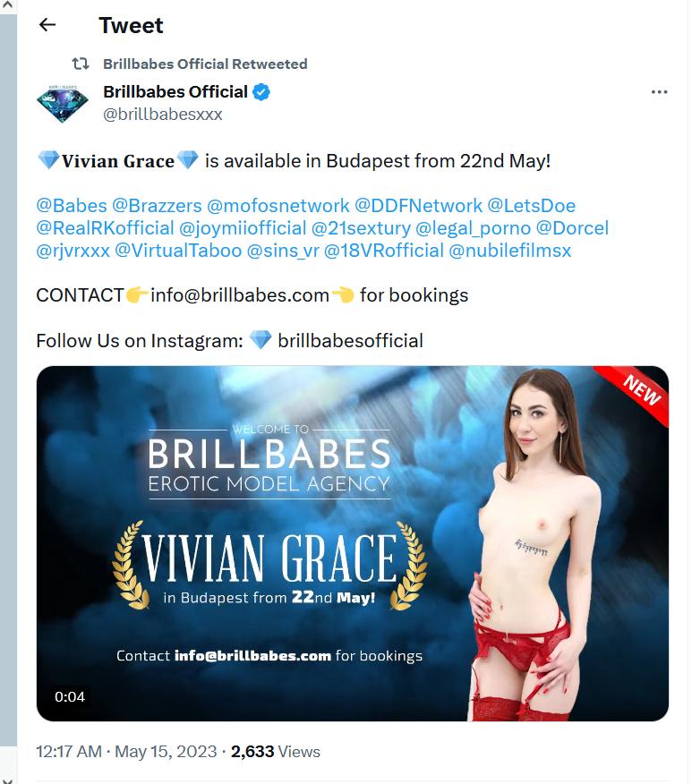Viewport: 692px width, 784px height.
Task: Open the @brillbabesxxx handle
Action: pos(163,114)
